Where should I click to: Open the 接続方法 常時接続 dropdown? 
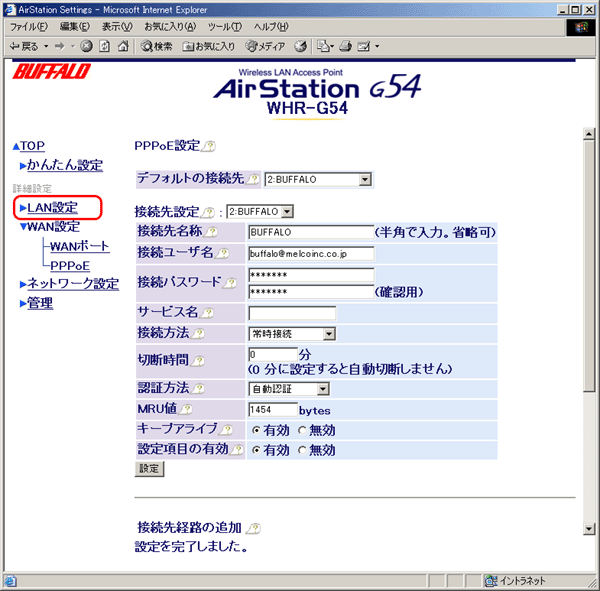292,334
